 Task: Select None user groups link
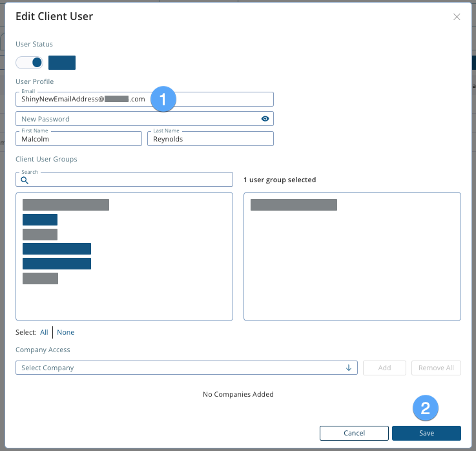(x=66, y=332)
